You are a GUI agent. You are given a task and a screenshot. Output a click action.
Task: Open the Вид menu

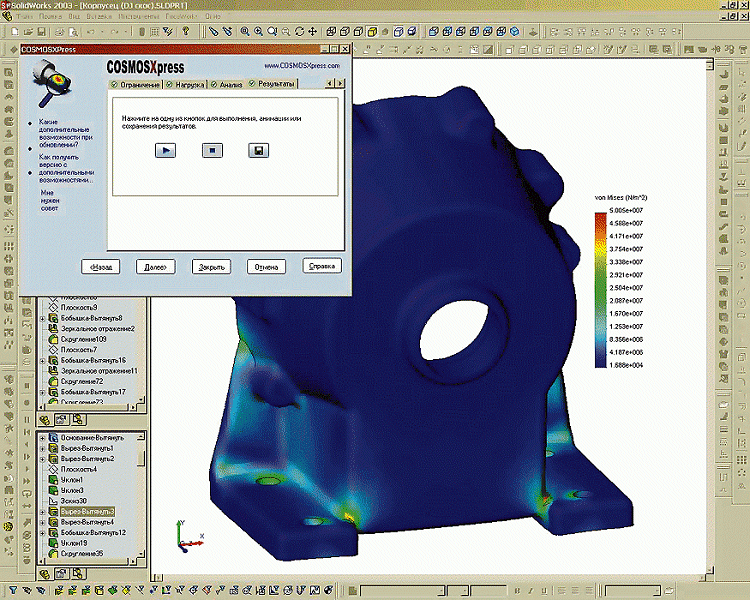click(74, 16)
